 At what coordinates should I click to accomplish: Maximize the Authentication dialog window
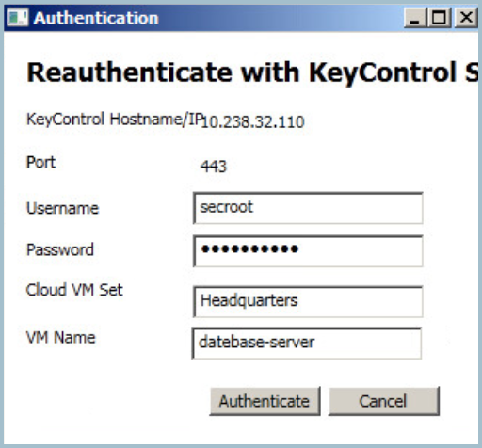click(439, 18)
